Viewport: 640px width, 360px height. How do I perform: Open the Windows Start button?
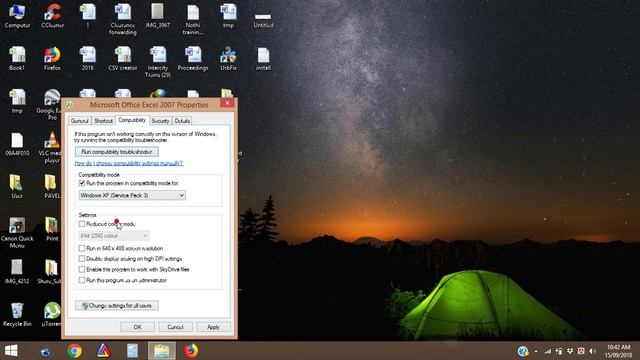(x=11, y=351)
